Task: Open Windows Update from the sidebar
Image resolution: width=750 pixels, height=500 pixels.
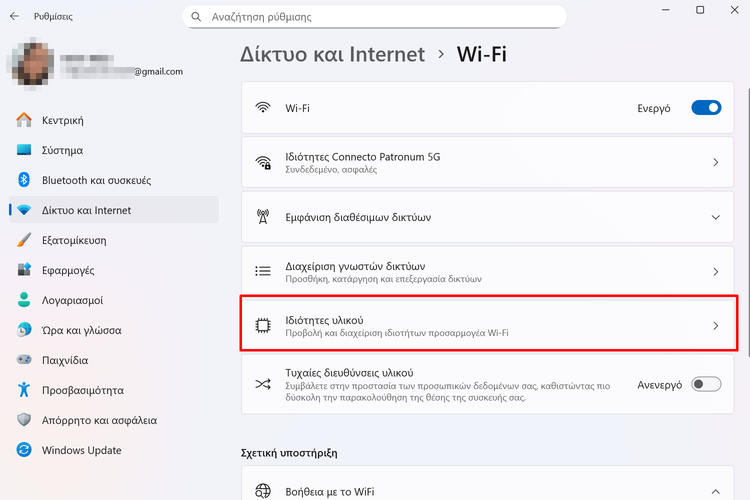Action: [80, 450]
